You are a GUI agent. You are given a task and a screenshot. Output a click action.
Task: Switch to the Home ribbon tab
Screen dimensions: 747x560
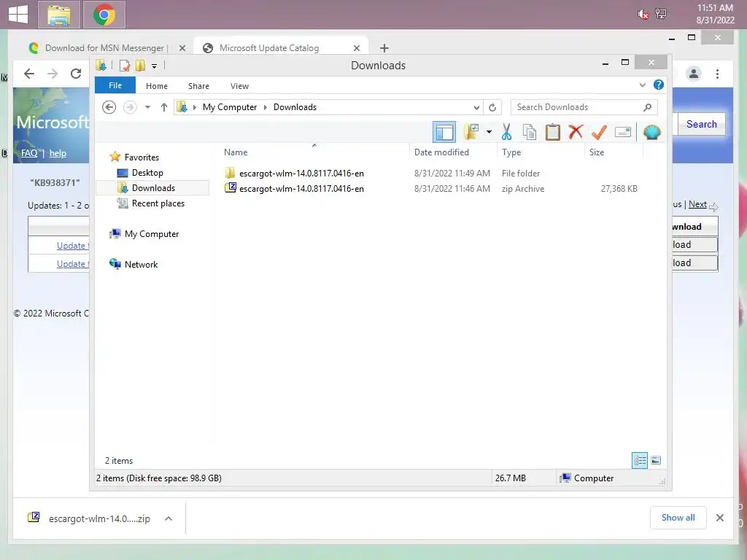(157, 86)
